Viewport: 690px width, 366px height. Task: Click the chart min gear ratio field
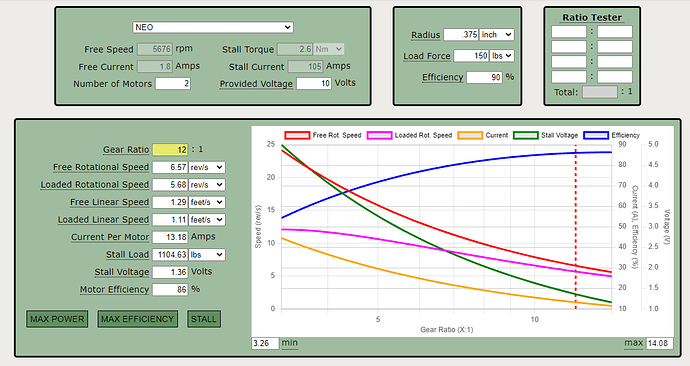[265, 343]
